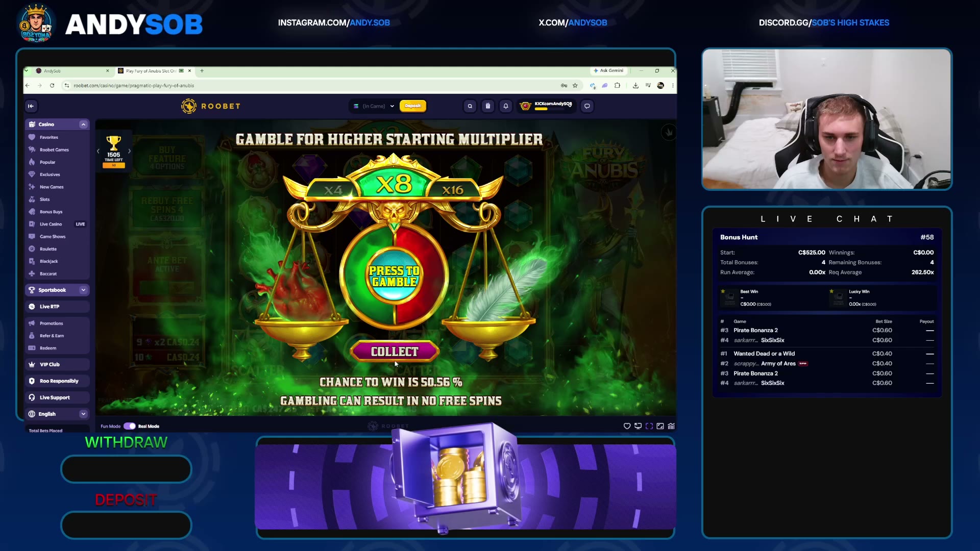Open a new browser tab
980x551 pixels.
(202, 71)
